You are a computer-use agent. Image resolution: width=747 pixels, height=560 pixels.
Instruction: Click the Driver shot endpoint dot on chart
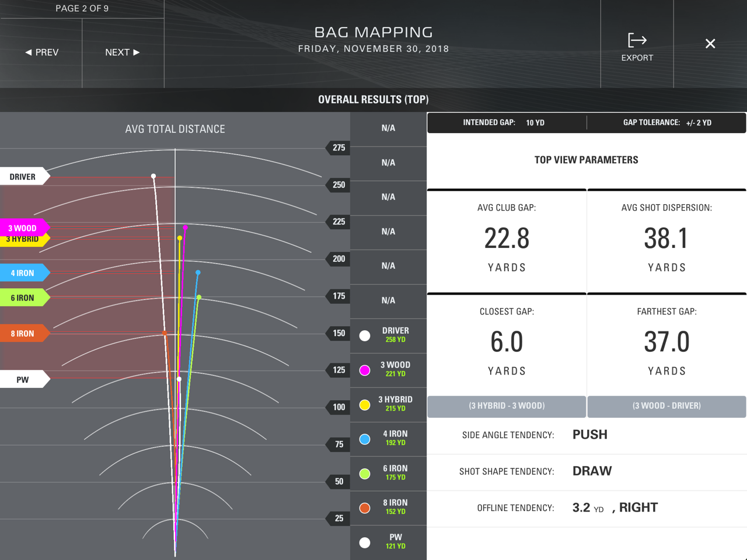click(153, 176)
